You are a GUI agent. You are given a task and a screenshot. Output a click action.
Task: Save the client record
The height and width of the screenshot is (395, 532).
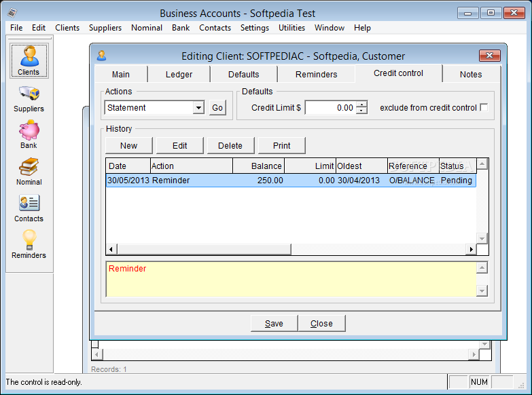pos(274,324)
